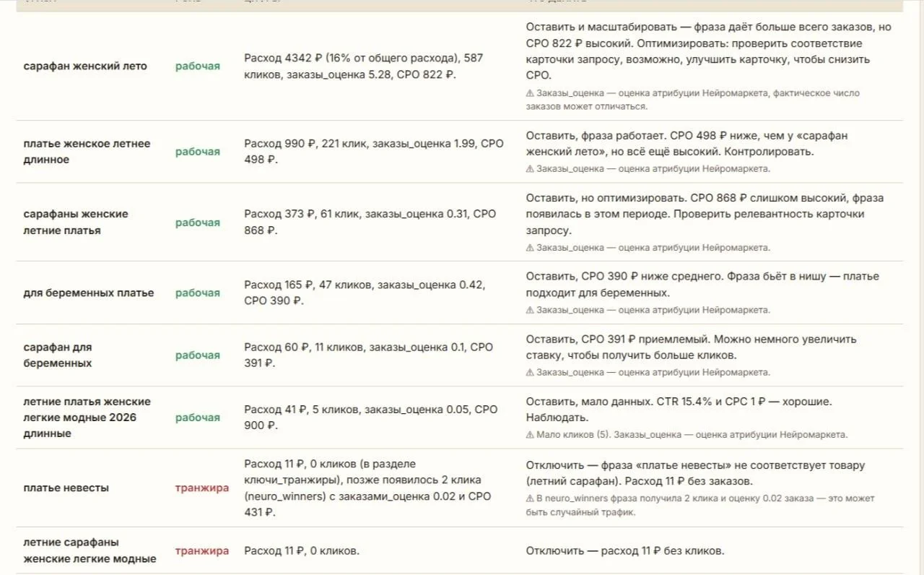
Task: Click the warning note "это может быть случайный трафик"
Action: point(700,506)
